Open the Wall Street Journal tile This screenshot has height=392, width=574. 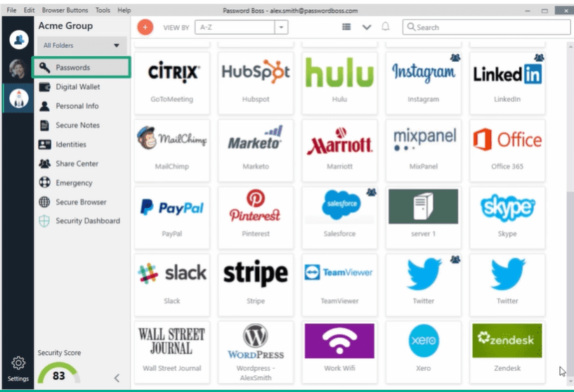pyautogui.click(x=171, y=352)
